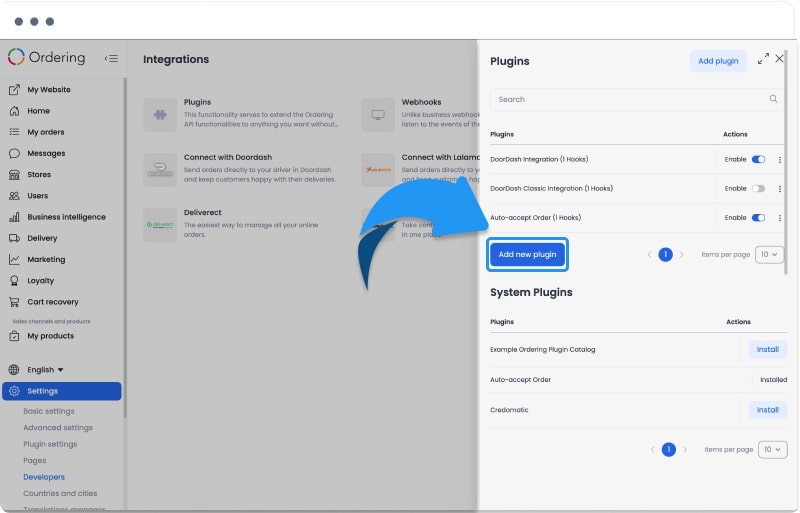Close the Plugins side panel
Screen dimensions: 800x513
click(779, 59)
